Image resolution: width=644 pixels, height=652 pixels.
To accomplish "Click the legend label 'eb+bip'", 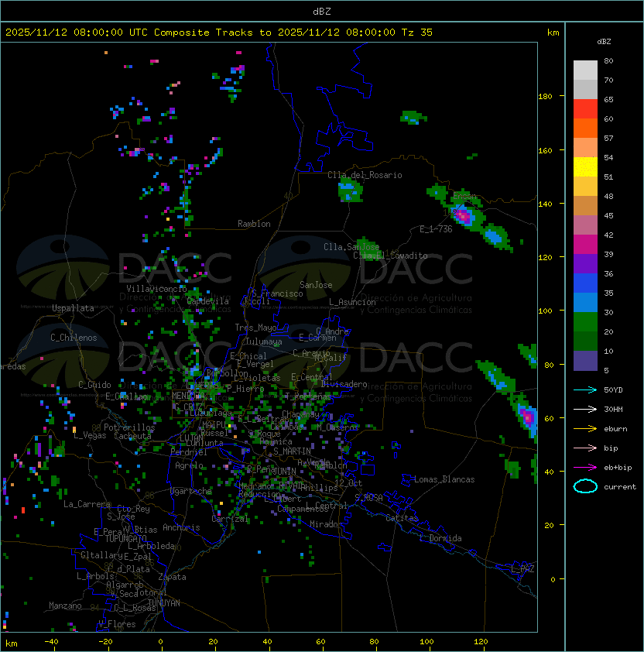I will 618,468.
